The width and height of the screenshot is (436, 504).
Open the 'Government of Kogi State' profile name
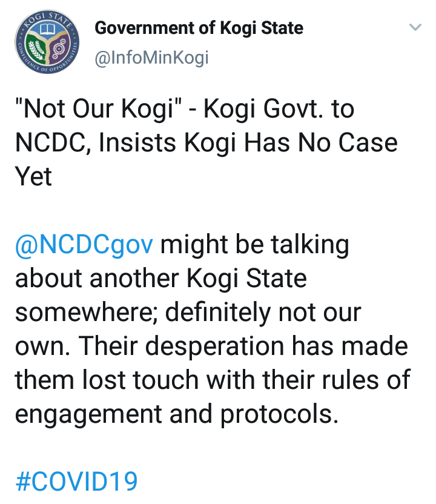click(199, 28)
